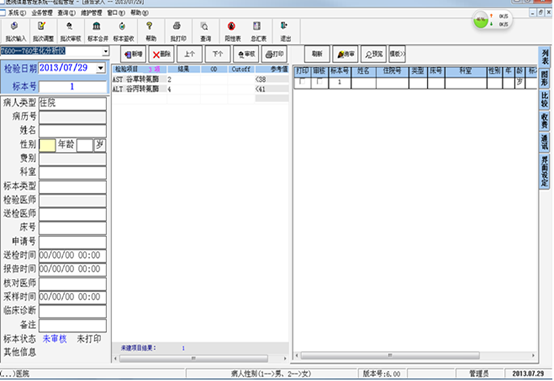
Task: Open the 批次审核 batch review tool
Action: [70, 31]
